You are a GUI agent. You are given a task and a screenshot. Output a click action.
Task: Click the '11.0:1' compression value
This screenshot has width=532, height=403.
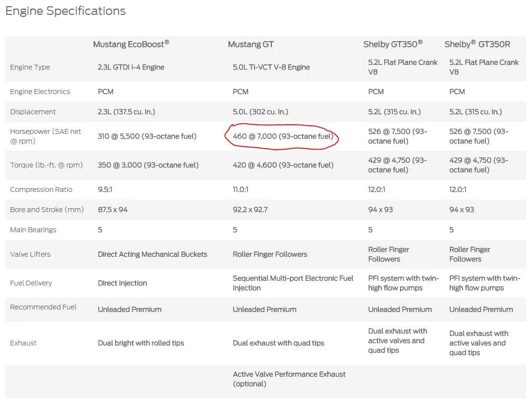(241, 190)
